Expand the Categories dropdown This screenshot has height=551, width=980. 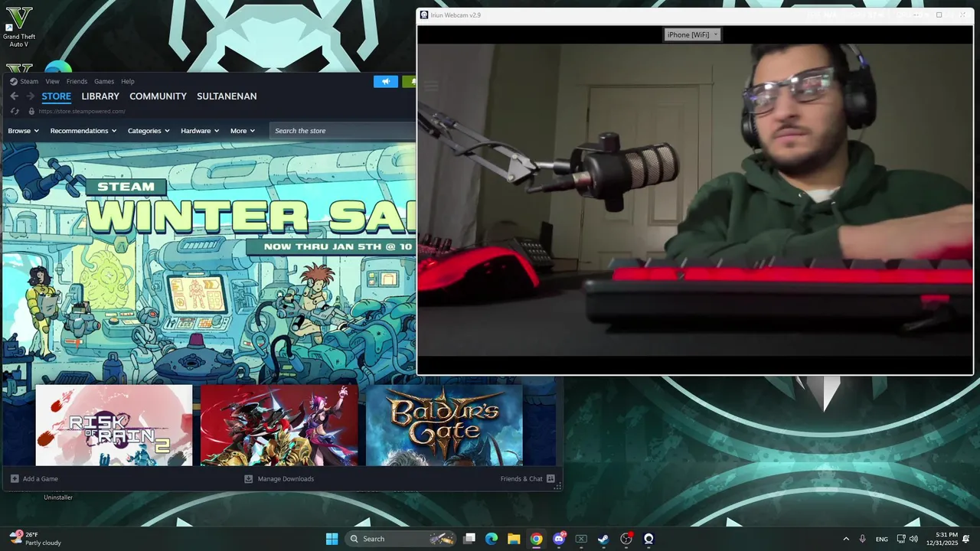tap(149, 131)
